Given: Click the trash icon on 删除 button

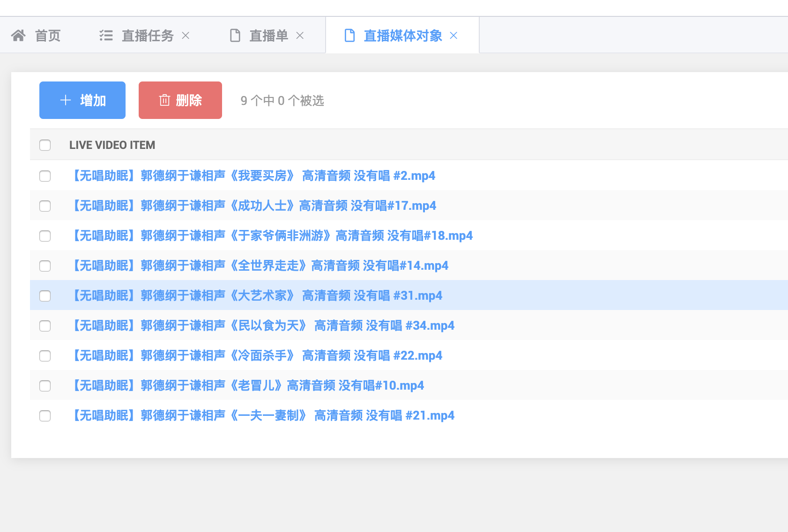Looking at the screenshot, I should point(164,100).
